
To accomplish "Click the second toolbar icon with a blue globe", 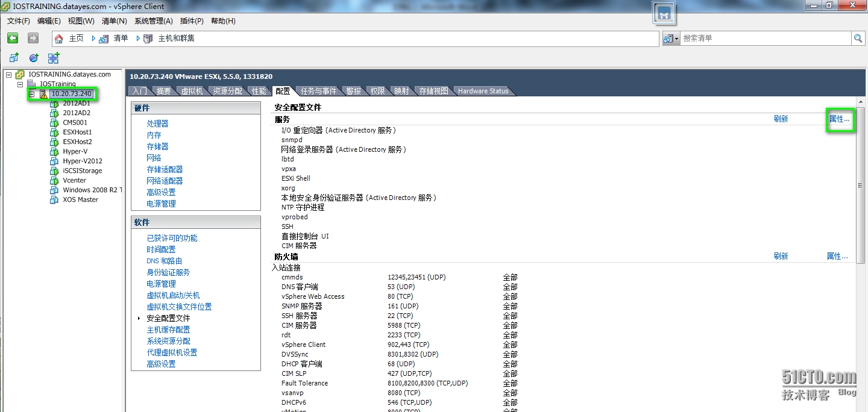I will [x=34, y=58].
